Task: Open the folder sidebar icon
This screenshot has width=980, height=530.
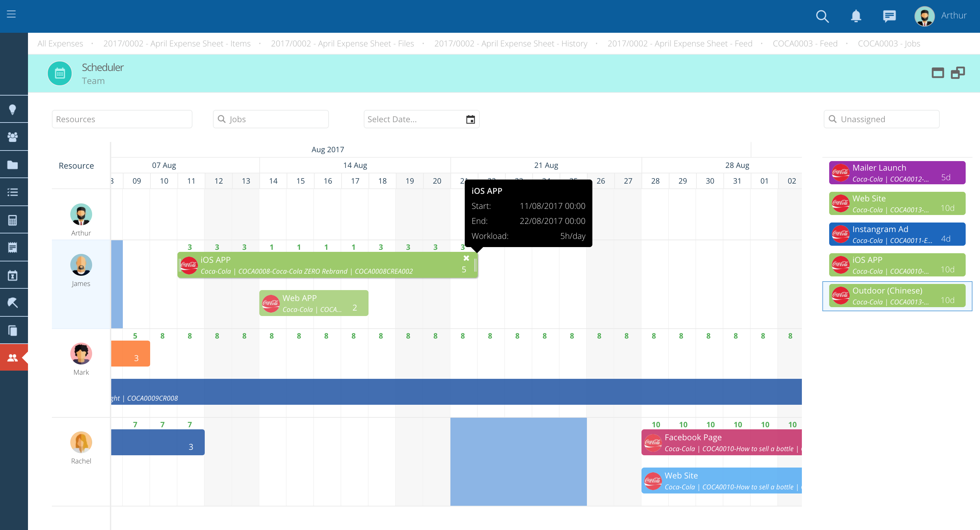Action: (13, 165)
